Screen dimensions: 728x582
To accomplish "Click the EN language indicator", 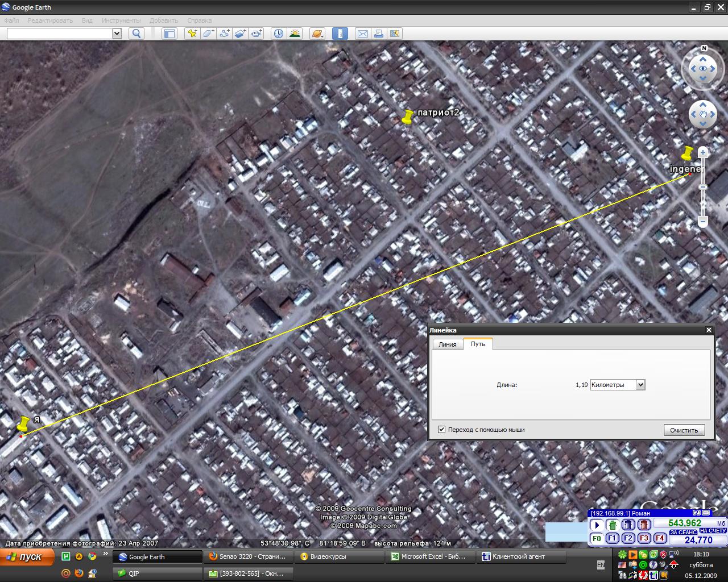I will [601, 565].
